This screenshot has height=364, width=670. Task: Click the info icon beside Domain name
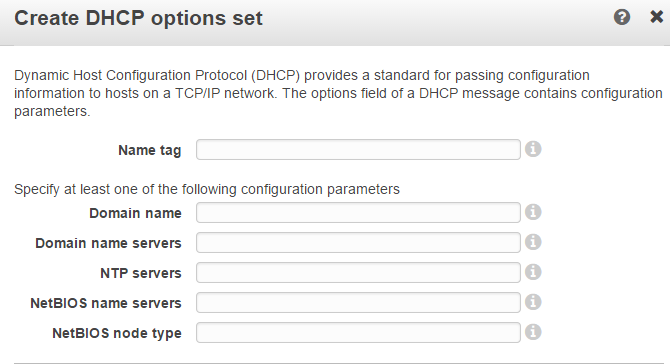(533, 212)
